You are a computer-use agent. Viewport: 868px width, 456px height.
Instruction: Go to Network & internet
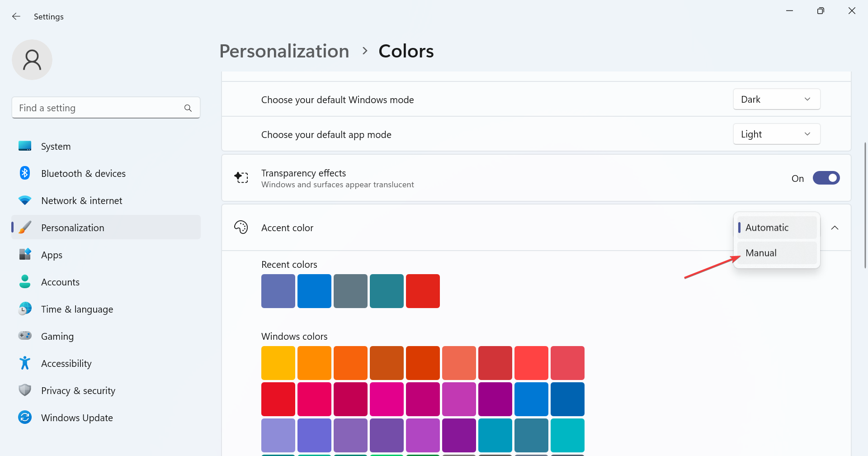[106, 200]
